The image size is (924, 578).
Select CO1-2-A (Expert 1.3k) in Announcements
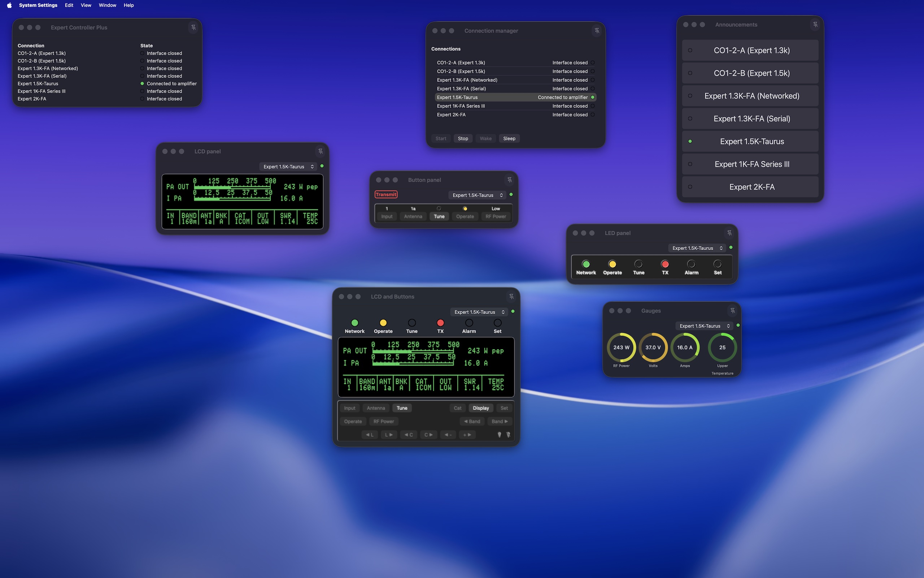(750, 51)
